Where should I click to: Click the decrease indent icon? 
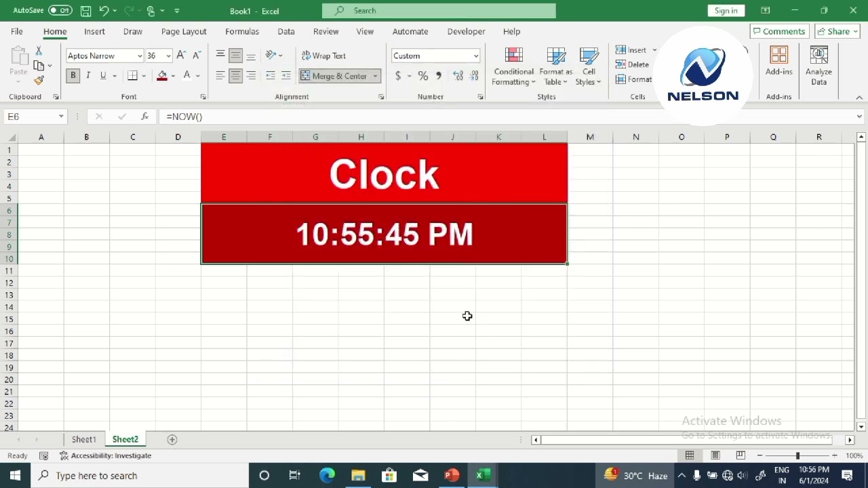point(271,76)
